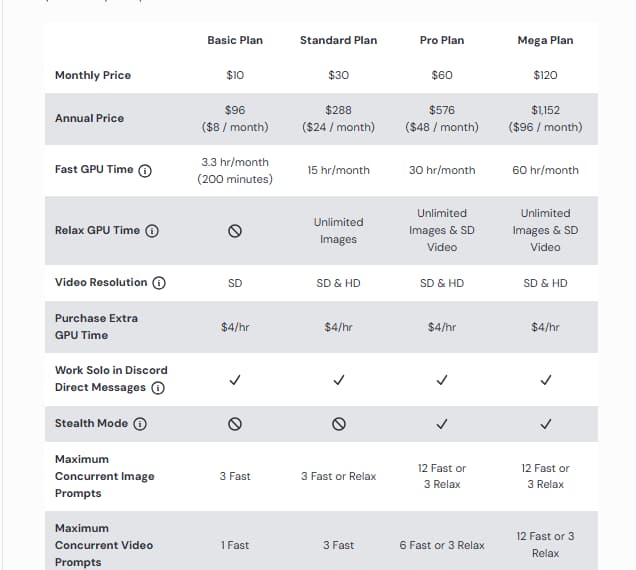Viewport: 636px width, 570px height.
Task: Click info icon next to Direct Messages
Action: pyautogui.click(x=158, y=388)
